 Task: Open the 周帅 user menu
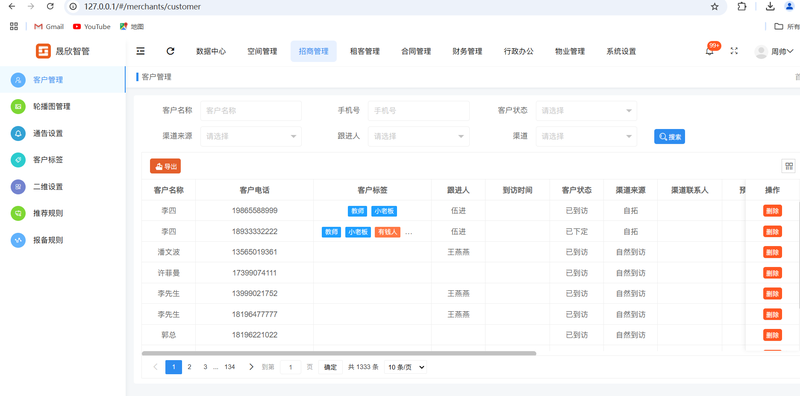[774, 51]
